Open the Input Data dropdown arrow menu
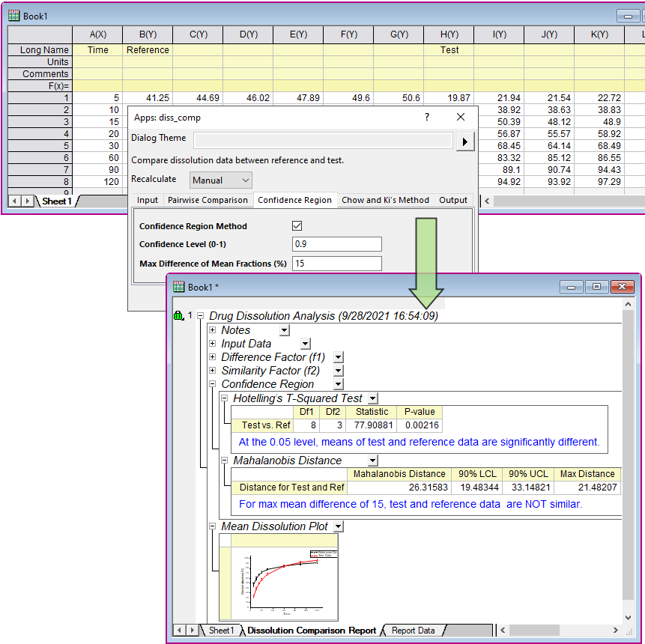645x644 pixels. pos(305,344)
